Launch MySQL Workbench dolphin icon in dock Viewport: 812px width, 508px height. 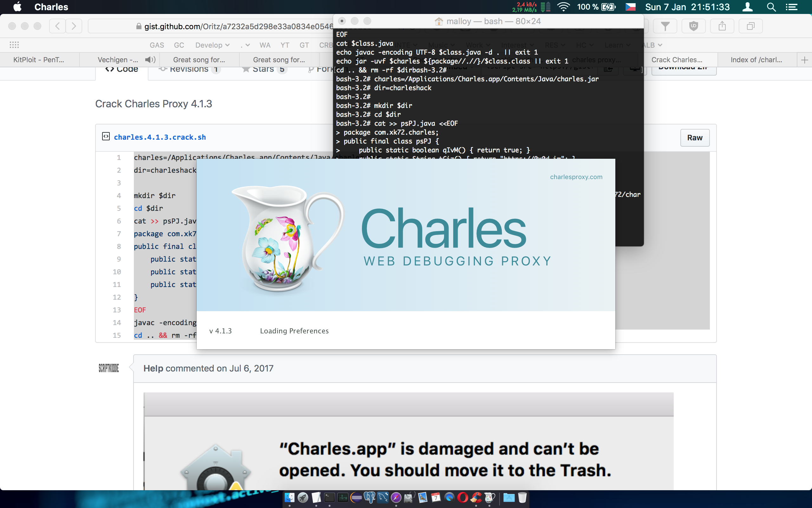pos(383,498)
